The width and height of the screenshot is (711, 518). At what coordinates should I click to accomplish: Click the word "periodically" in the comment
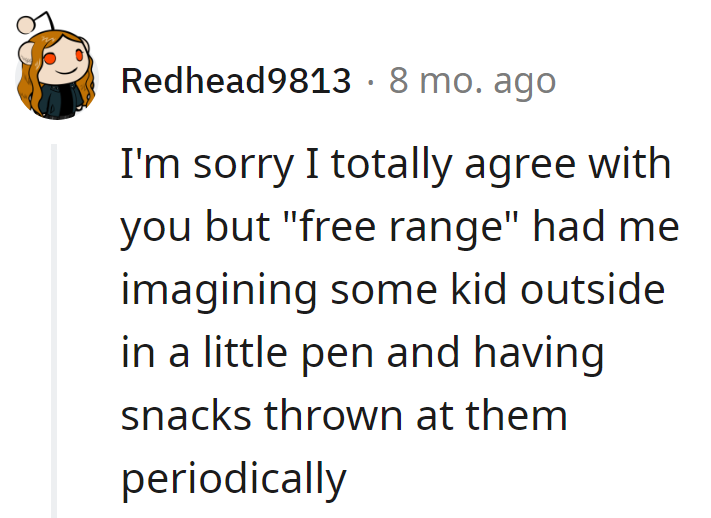[x=233, y=479]
